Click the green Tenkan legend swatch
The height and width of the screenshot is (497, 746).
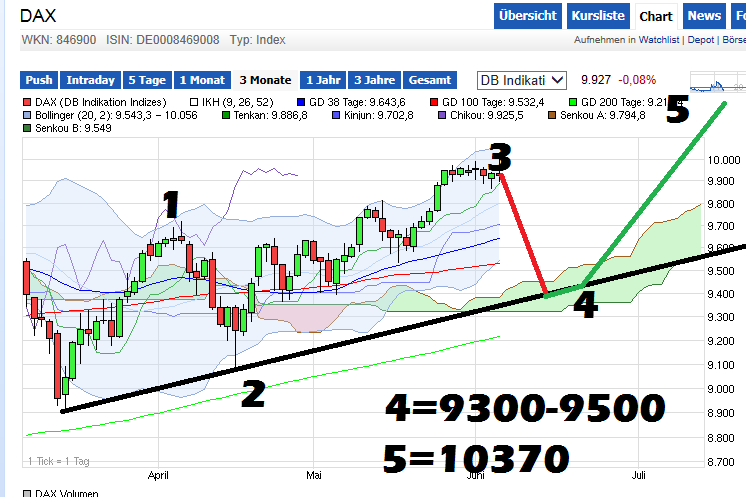pos(226,115)
